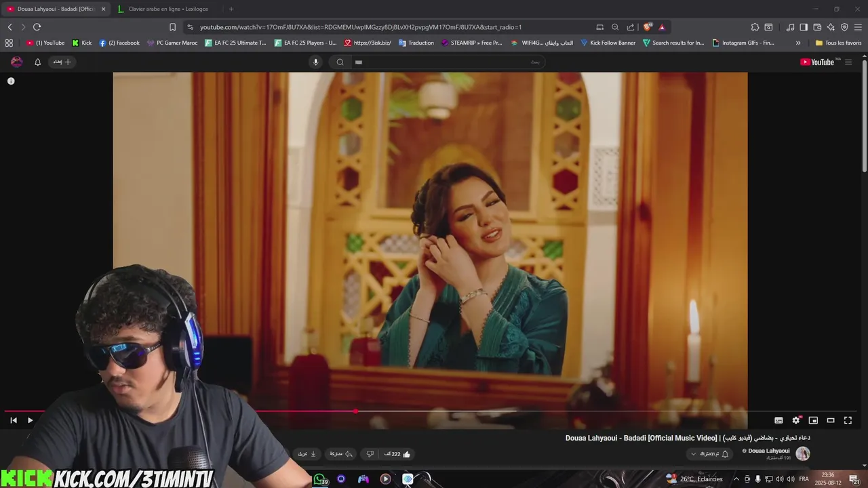
Task: Open the Windows notification center
Action: [x=854, y=479]
